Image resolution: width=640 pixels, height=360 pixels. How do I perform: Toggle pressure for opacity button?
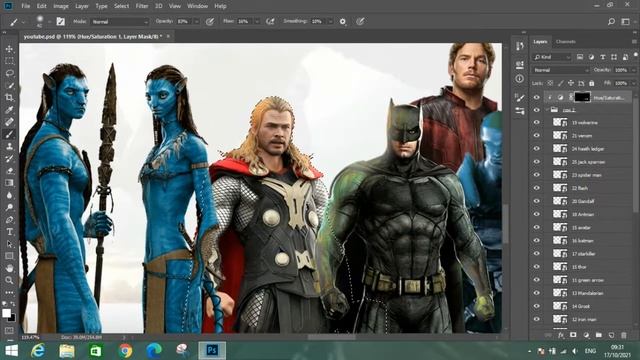[x=210, y=21]
